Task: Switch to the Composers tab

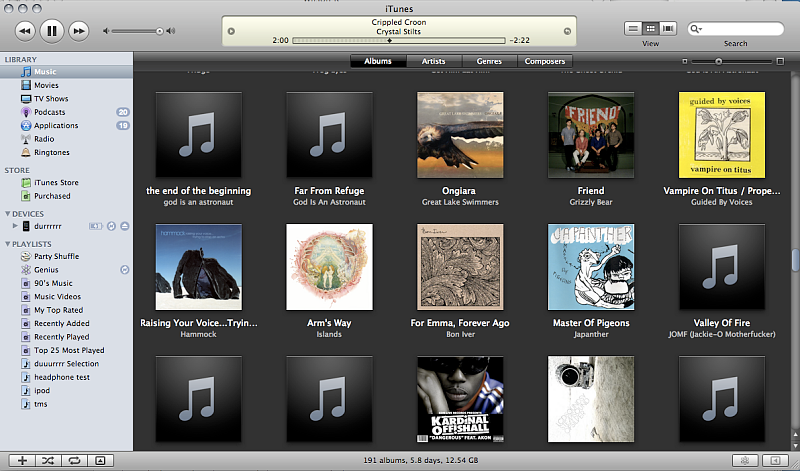Action: tap(545, 61)
